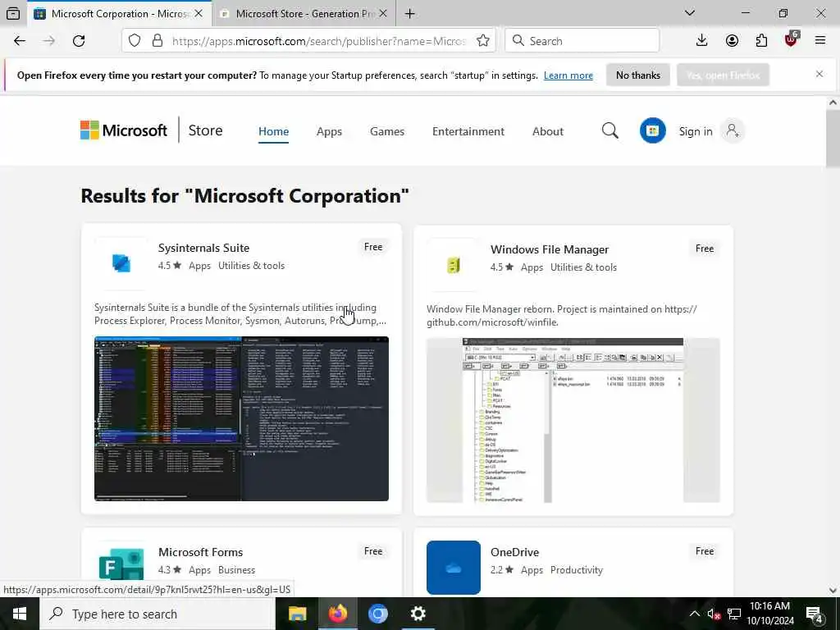The width and height of the screenshot is (840, 630).
Task: Click the uBlock Origin extension icon
Action: coord(792,39)
